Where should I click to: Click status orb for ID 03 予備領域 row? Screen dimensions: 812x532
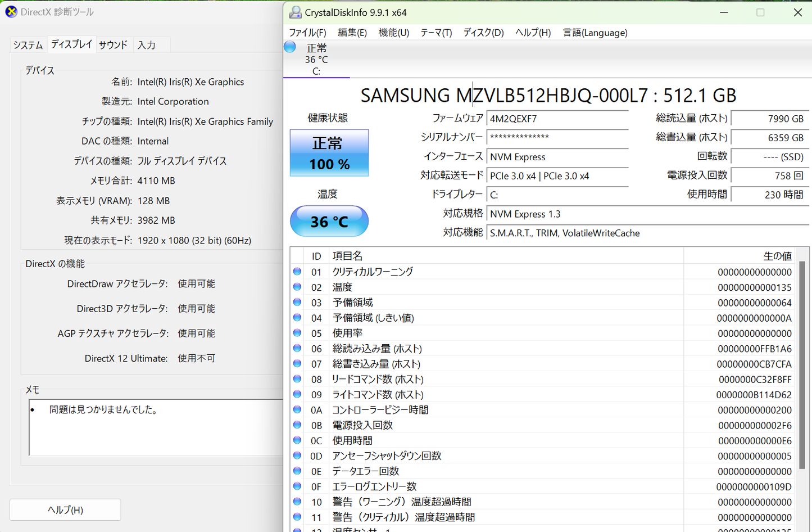[297, 302]
